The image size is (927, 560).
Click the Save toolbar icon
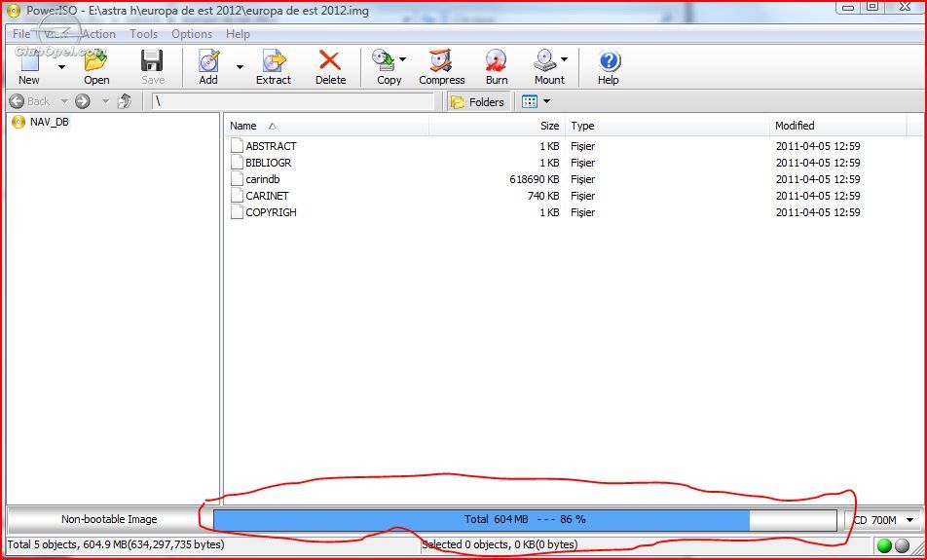click(x=152, y=61)
